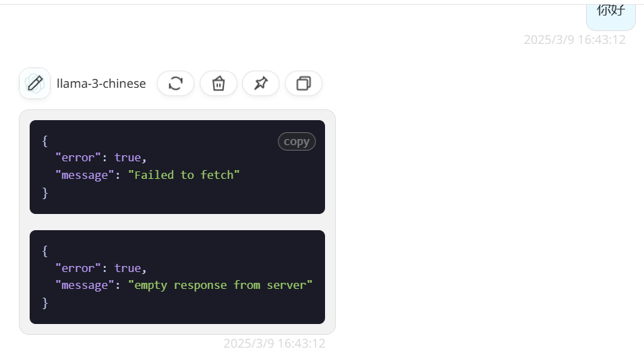Copy the whole message using the duplicate icon

(303, 83)
